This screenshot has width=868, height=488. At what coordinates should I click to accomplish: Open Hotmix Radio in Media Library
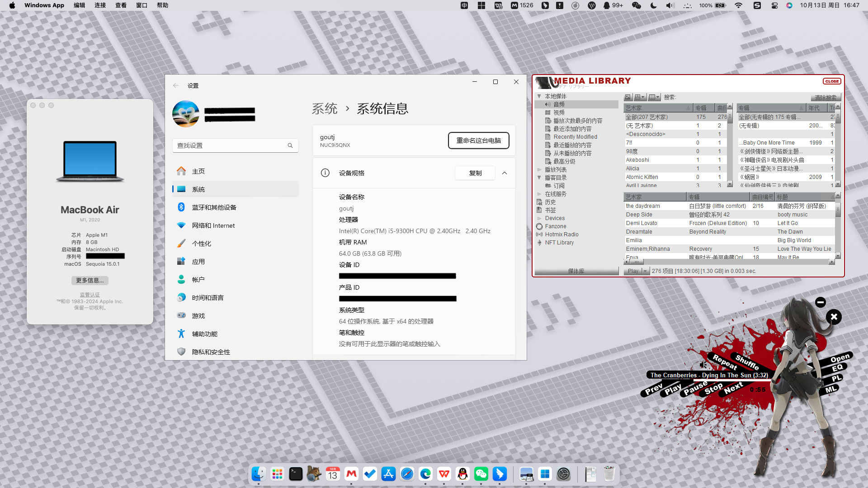click(x=561, y=235)
